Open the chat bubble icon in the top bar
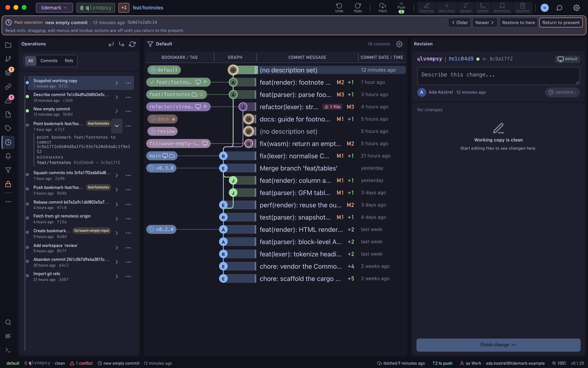Viewport: 588px width, 368px height. pos(559,8)
